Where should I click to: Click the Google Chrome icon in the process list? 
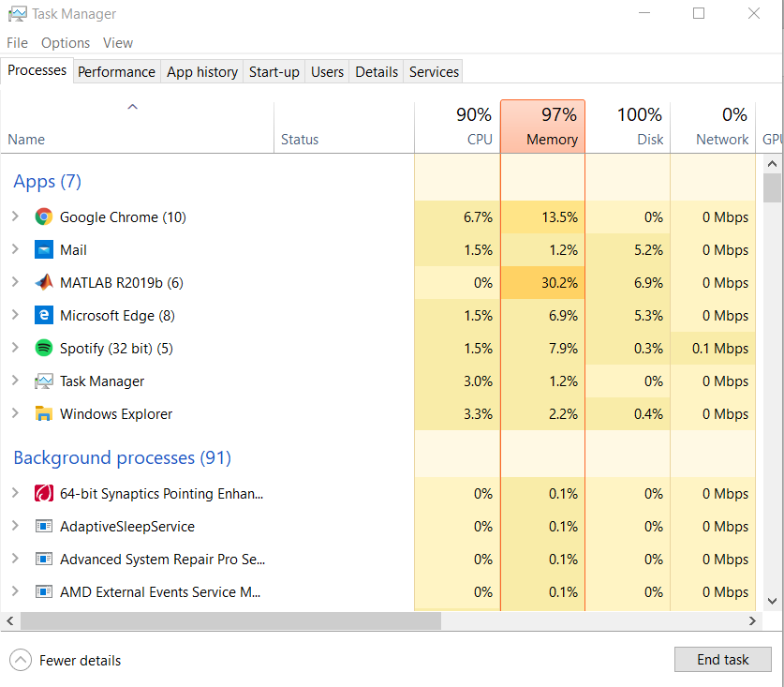point(43,217)
